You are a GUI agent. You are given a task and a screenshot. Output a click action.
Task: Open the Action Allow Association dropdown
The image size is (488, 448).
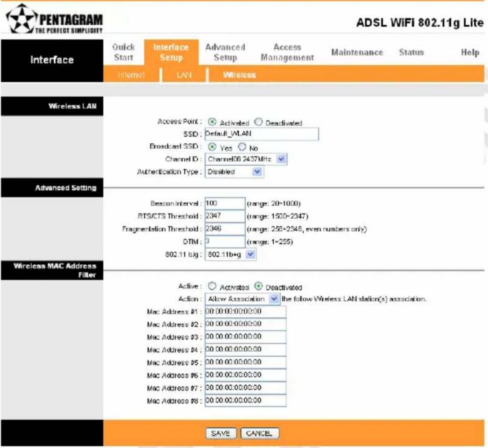[x=242, y=299]
